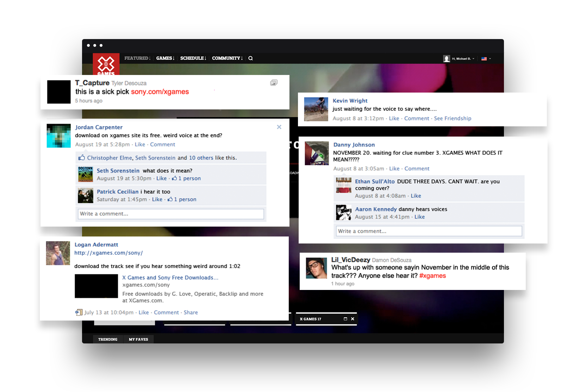Screen dimensions: 586x392
Task: Like Kevin Wright's post
Action: tap(394, 118)
